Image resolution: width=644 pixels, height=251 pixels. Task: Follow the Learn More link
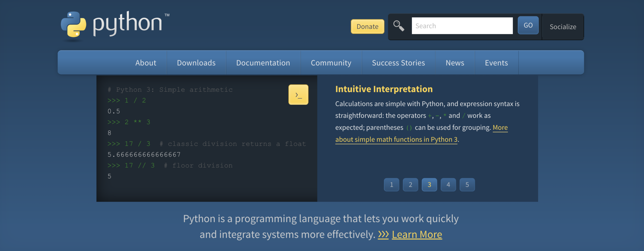pos(417,234)
